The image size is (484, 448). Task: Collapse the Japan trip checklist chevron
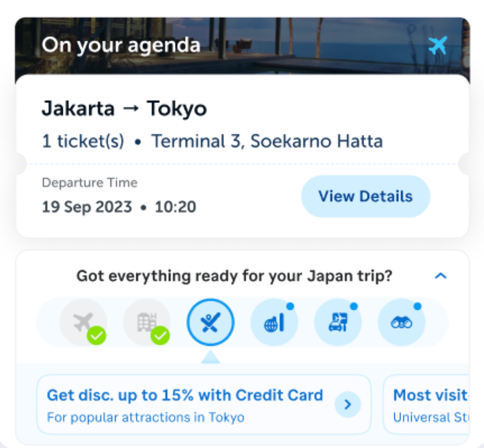click(x=441, y=276)
